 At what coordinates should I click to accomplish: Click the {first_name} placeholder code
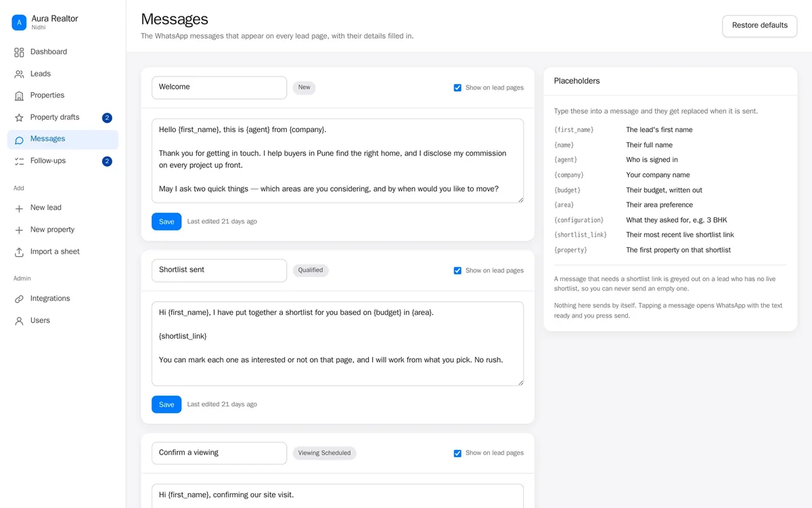tap(574, 130)
